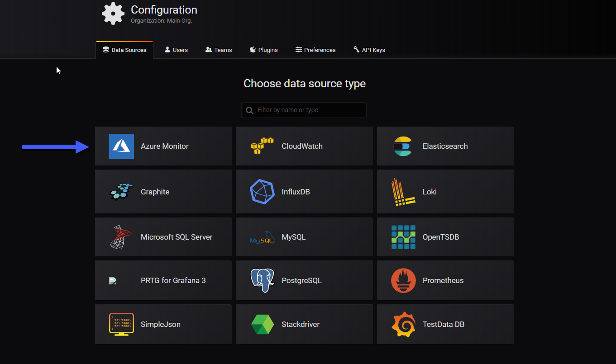Select the TestData DB label
Viewport: 616px width, 364px height.
444,324
